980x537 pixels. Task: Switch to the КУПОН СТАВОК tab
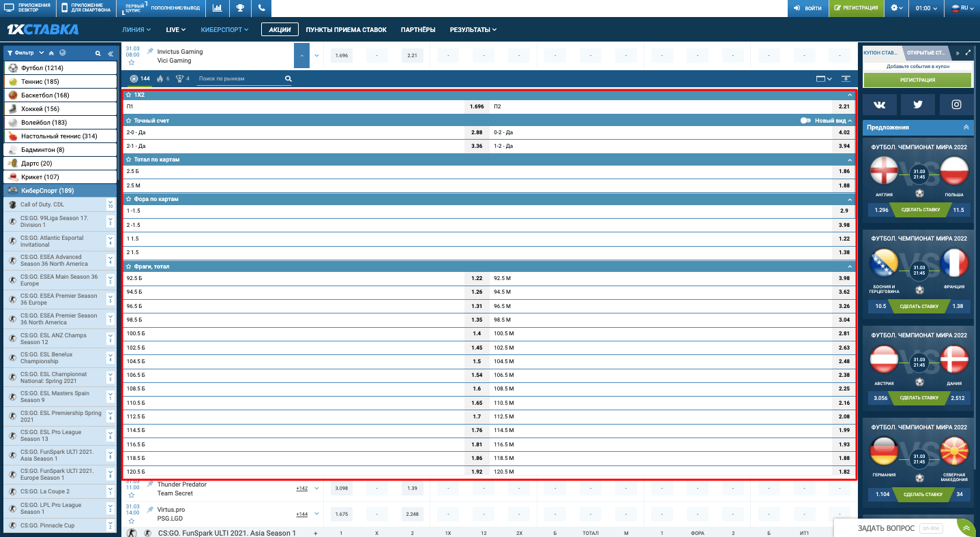(881, 52)
